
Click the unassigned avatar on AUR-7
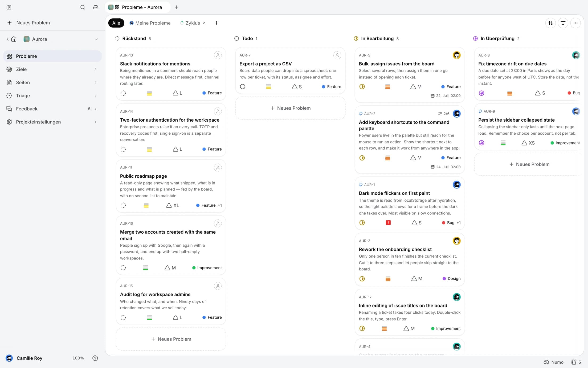337,55
